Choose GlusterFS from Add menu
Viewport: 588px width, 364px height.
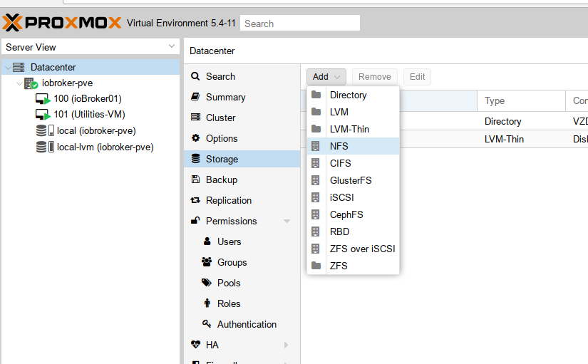(354, 180)
